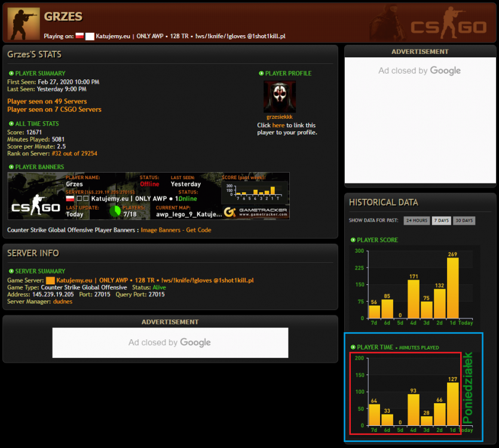
Task: Click the green All Time Stats bullet icon
Action: (x=11, y=124)
